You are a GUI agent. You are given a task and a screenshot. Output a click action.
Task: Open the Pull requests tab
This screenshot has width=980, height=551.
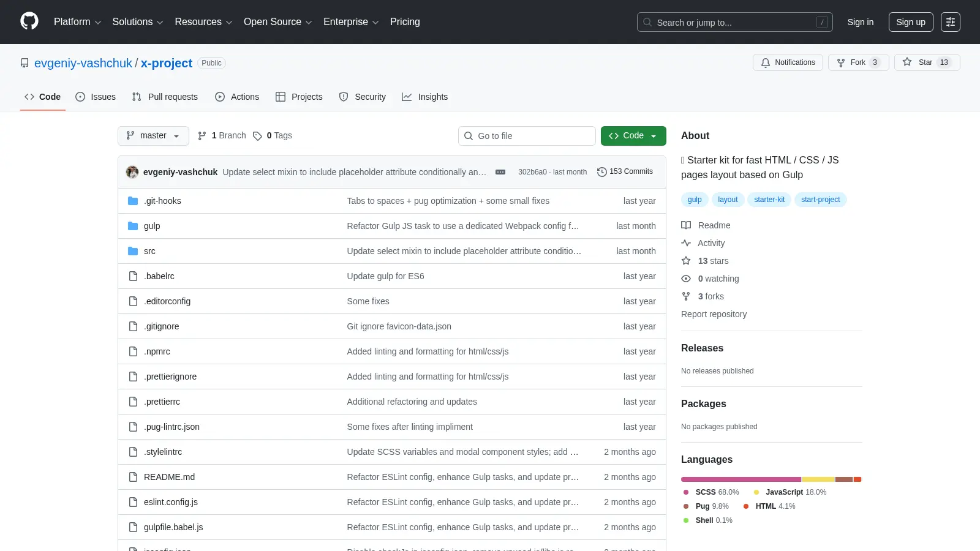coord(165,97)
